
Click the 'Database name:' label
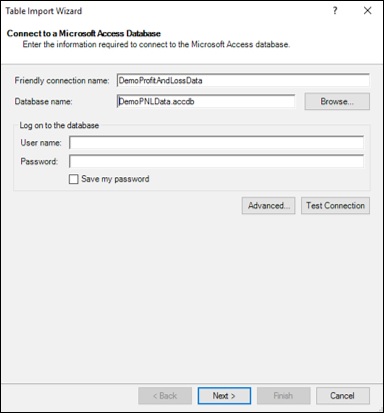coord(43,102)
